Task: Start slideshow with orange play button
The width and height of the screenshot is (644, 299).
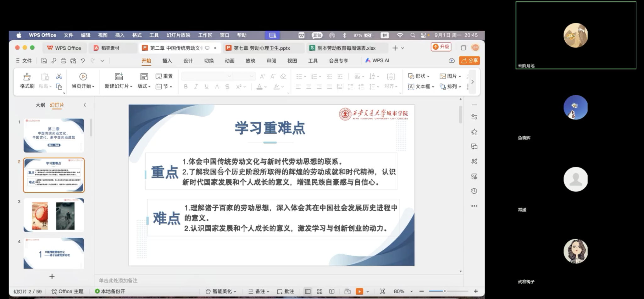Action: [359, 291]
